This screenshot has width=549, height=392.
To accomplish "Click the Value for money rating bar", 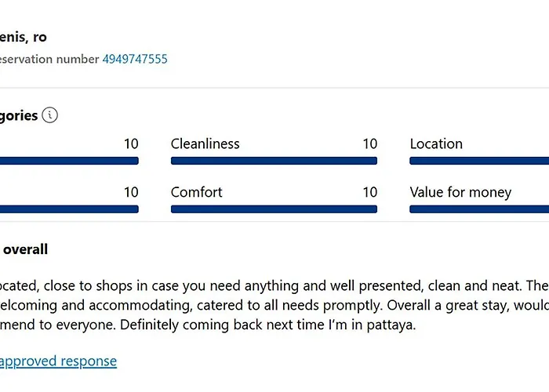I will pyautogui.click(x=478, y=209).
